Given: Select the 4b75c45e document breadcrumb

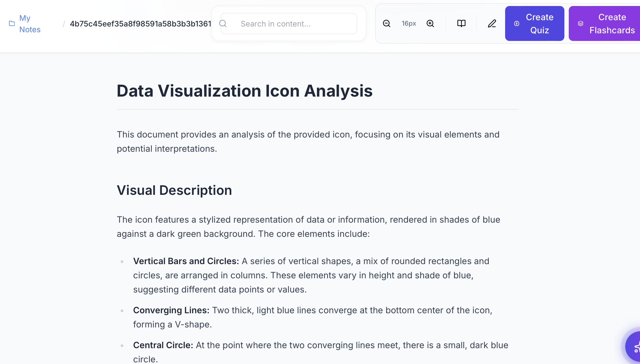Looking at the screenshot, I should [140, 24].
